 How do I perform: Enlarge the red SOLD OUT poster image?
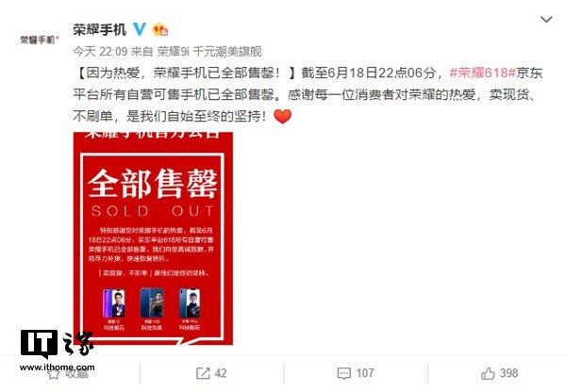pyautogui.click(x=153, y=238)
